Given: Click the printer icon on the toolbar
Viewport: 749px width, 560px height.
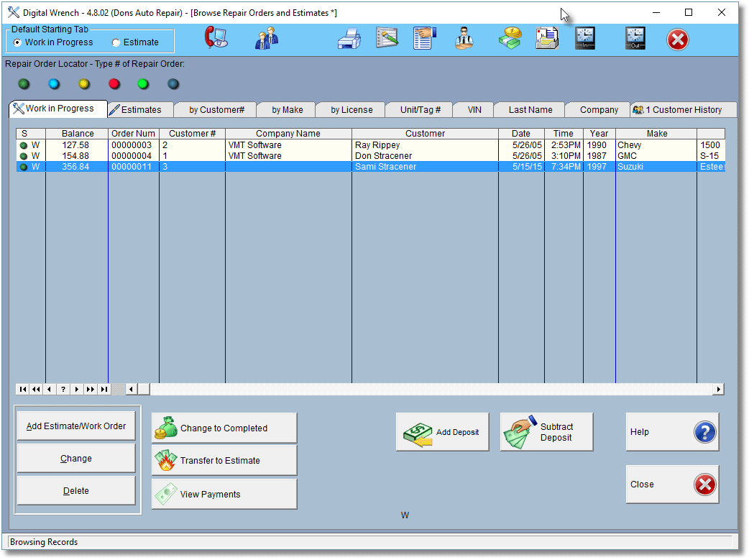Looking at the screenshot, I should tap(349, 40).
